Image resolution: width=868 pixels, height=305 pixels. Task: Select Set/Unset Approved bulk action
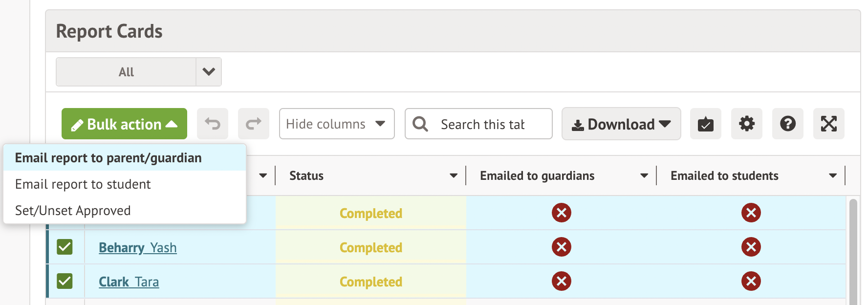(x=73, y=211)
